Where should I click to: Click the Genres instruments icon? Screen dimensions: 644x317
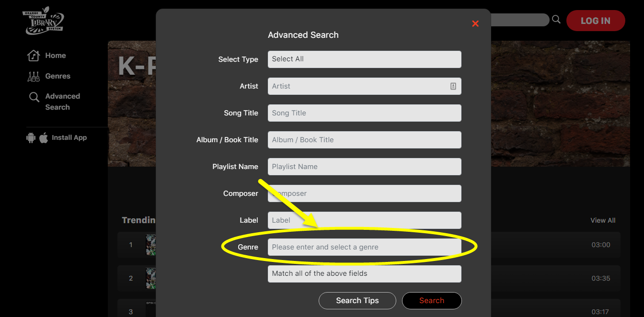pyautogui.click(x=34, y=76)
